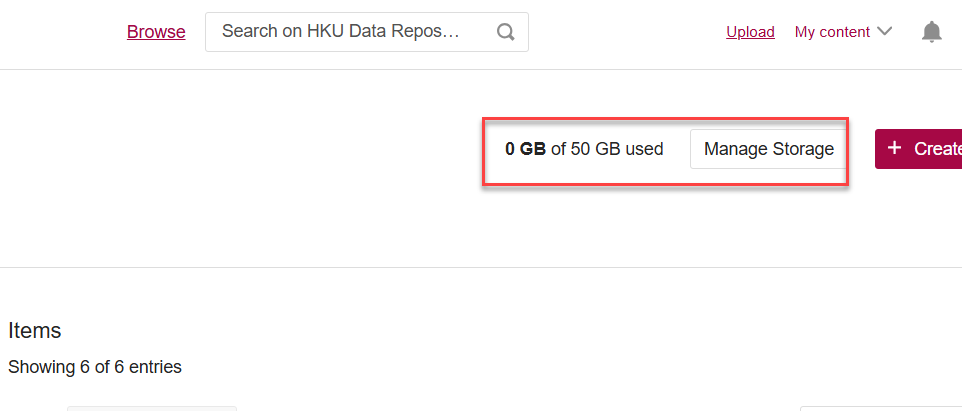Follow the Browse link
Viewport: 962px width, 411px height.
click(x=156, y=32)
